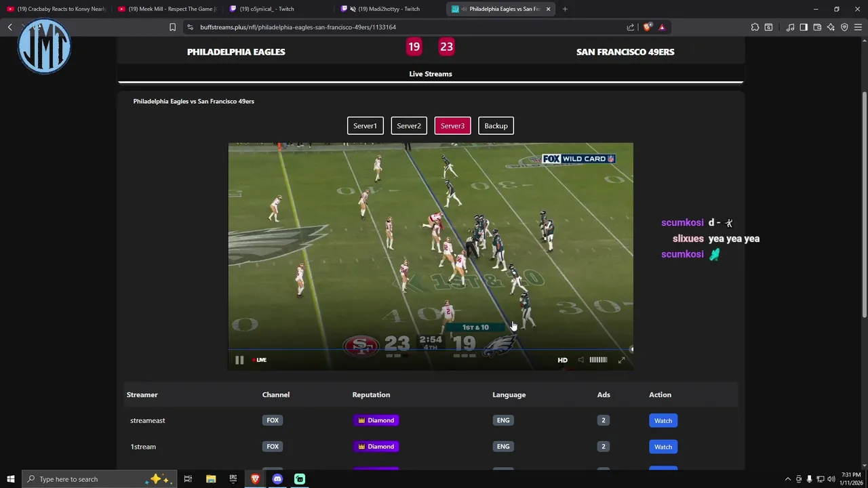Click the page vertical scrollbar
This screenshot has width=868, height=488.
[x=865, y=203]
